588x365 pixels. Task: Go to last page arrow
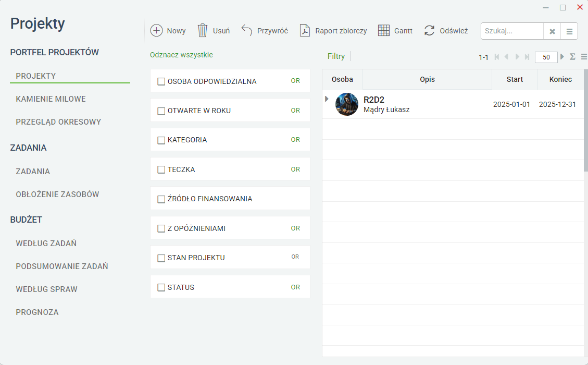tap(527, 57)
